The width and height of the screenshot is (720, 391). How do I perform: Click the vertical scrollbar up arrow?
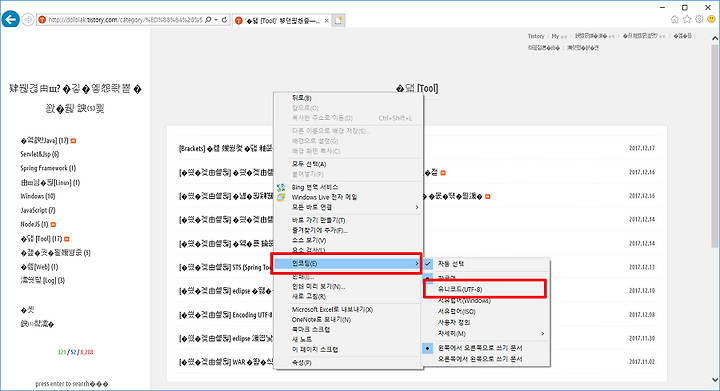pyautogui.click(x=715, y=39)
